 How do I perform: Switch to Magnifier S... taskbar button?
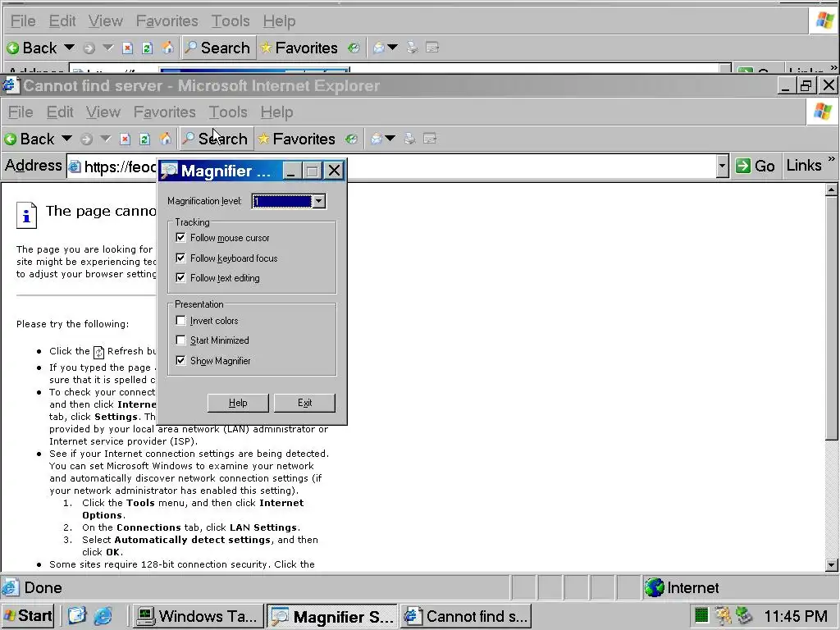pyautogui.click(x=332, y=616)
